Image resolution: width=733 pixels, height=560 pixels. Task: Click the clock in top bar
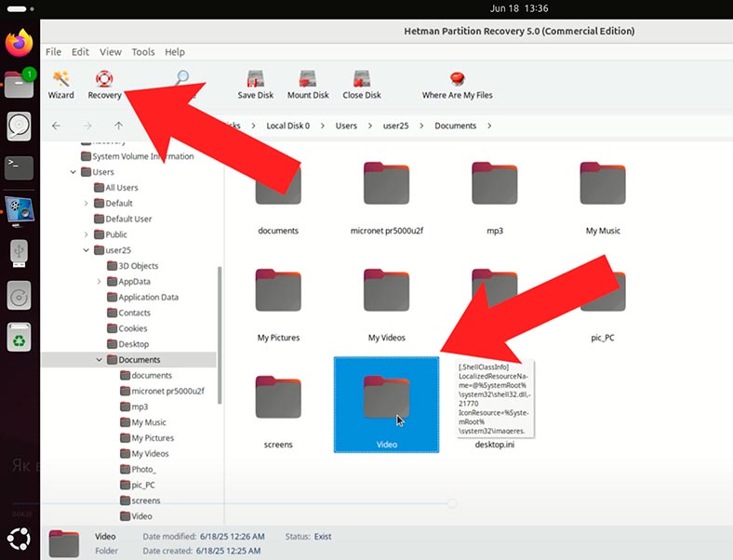click(x=519, y=8)
